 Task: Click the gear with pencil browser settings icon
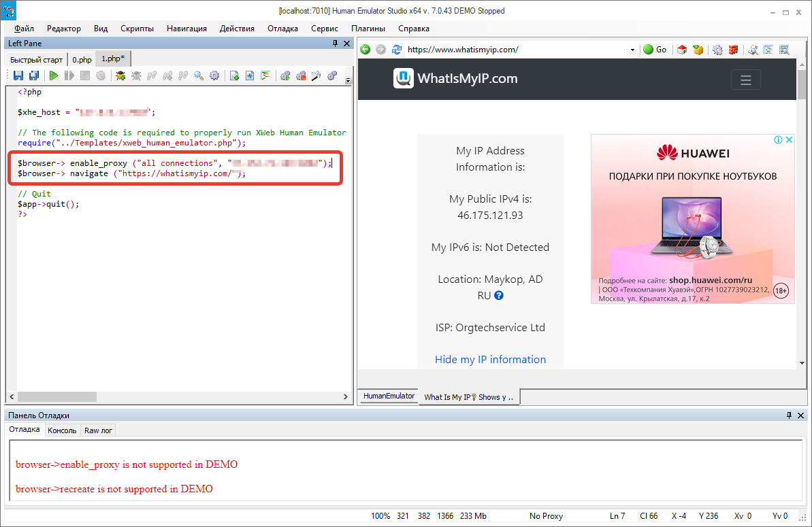coord(717,50)
